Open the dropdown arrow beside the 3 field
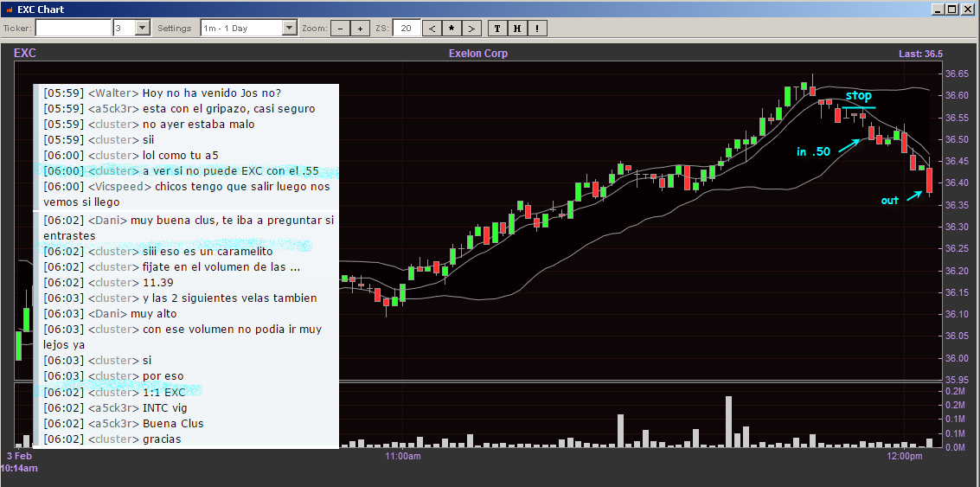Image resolution: width=980 pixels, height=487 pixels. pyautogui.click(x=143, y=29)
